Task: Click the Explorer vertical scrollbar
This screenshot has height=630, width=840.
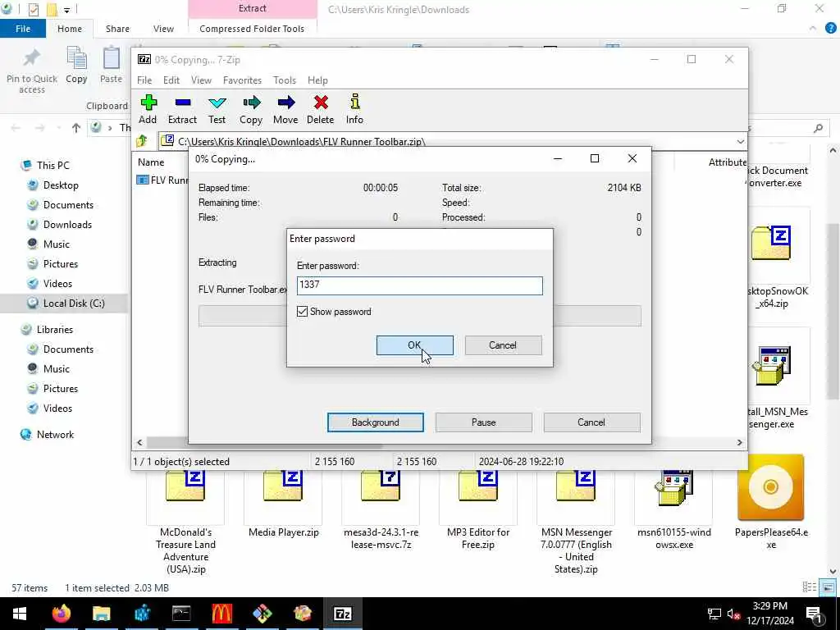Action: point(832,311)
